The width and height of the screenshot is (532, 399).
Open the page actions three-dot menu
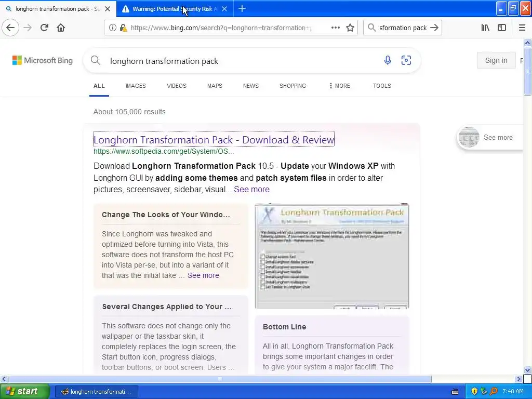pos(335,28)
